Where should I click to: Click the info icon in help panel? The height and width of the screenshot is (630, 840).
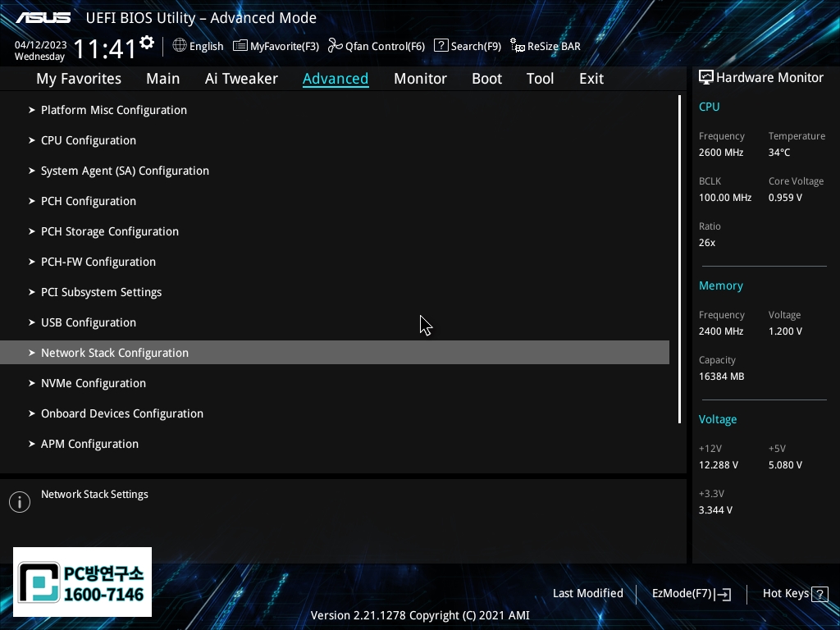click(20, 502)
